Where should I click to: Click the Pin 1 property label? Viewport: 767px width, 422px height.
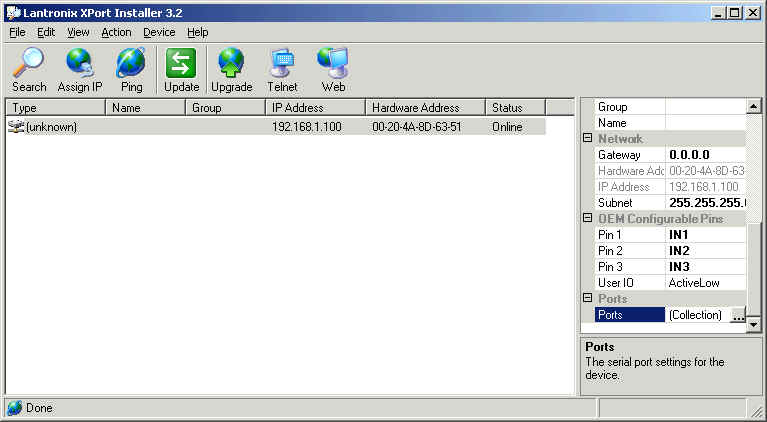[x=609, y=235]
